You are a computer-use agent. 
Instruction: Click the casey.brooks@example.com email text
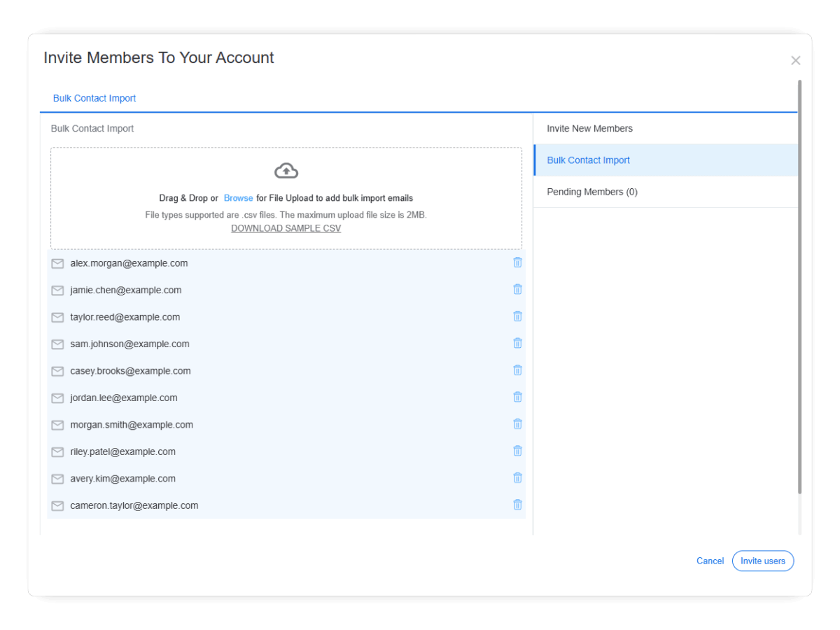coord(130,371)
